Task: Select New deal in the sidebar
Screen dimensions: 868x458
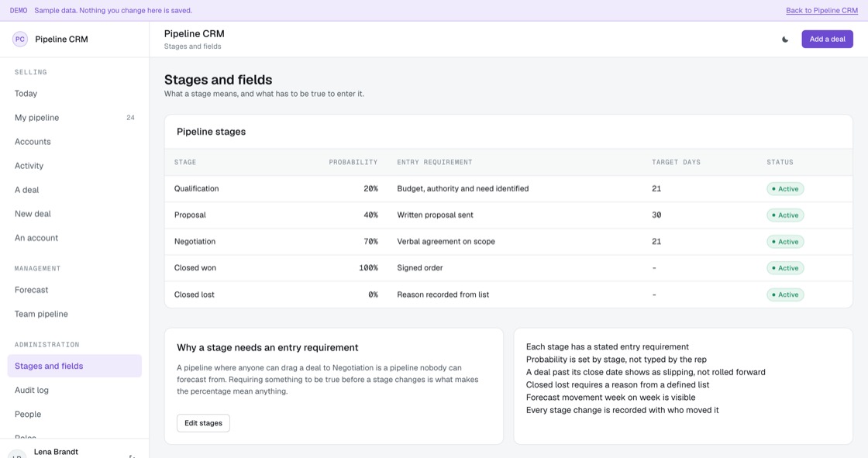Action: point(74,214)
